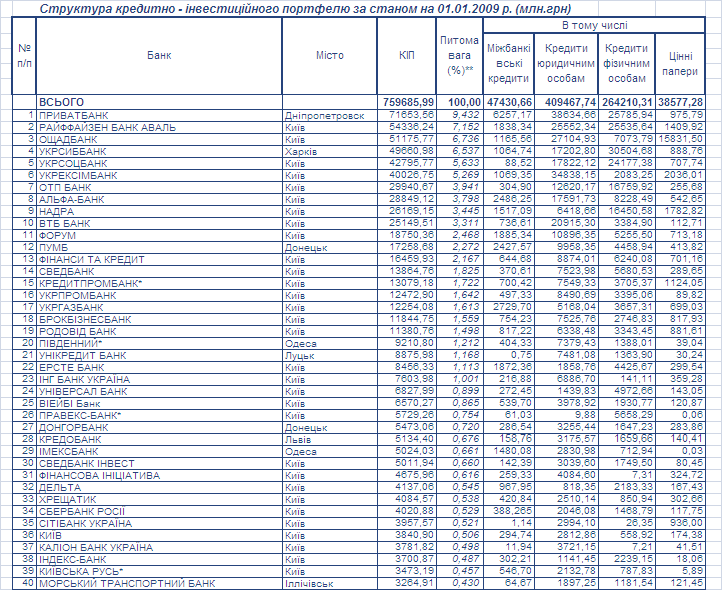Click the 'ПРИВАТБАНК' bank cell
The image size is (722, 590).
pyautogui.click(x=159, y=115)
